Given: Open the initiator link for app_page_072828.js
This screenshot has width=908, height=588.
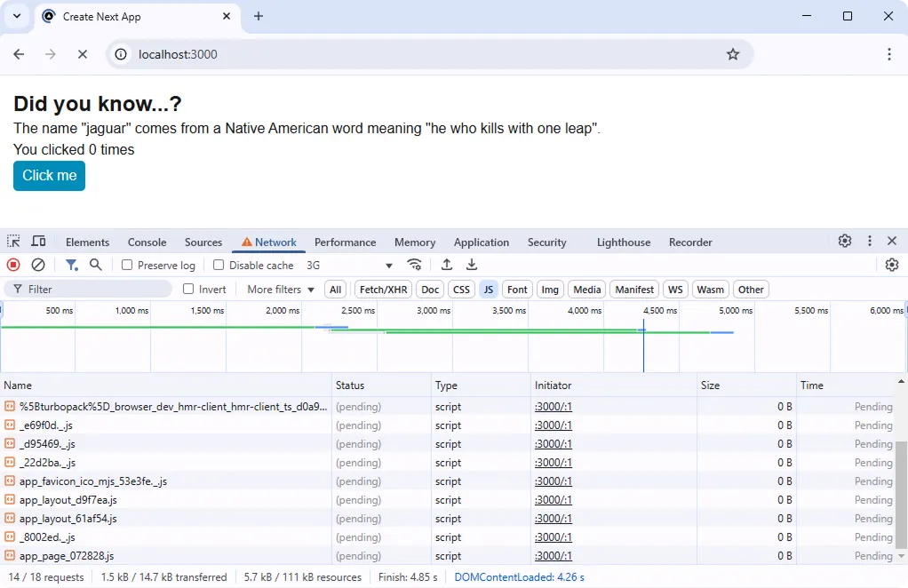Looking at the screenshot, I should pyautogui.click(x=553, y=555).
